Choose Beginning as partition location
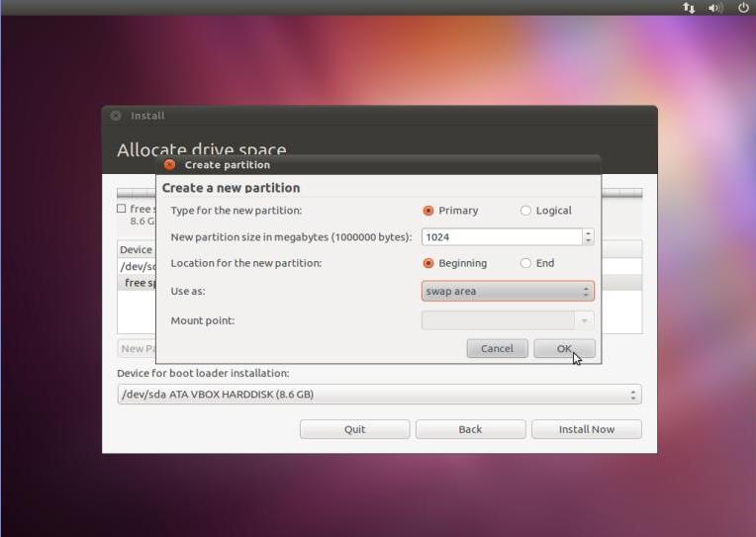The height and width of the screenshot is (537, 756). (x=454, y=263)
